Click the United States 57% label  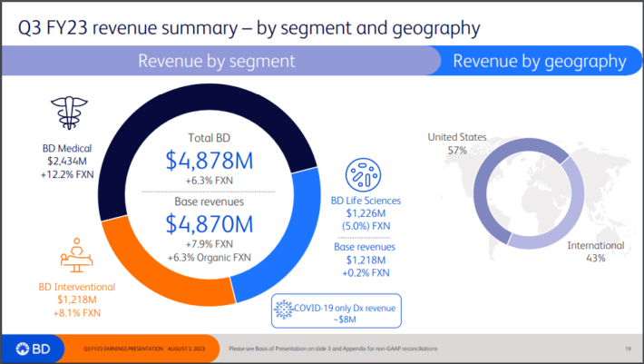click(457, 143)
